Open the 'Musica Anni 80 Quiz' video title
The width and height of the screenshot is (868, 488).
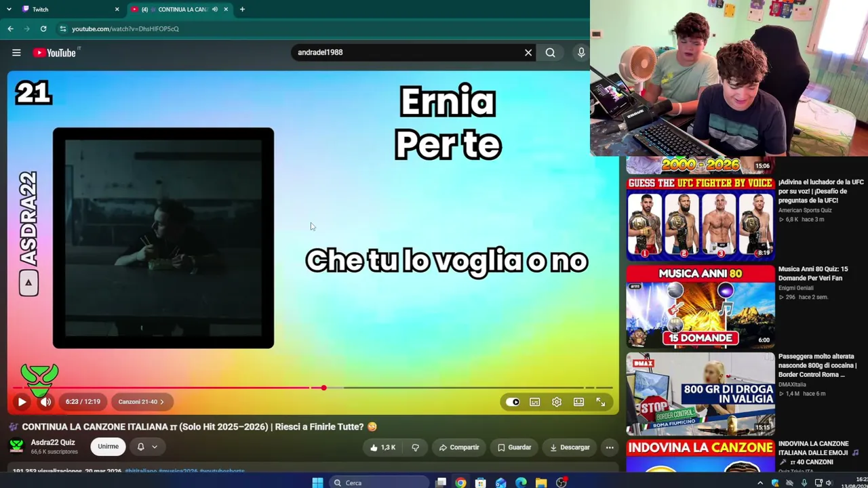[813, 274]
